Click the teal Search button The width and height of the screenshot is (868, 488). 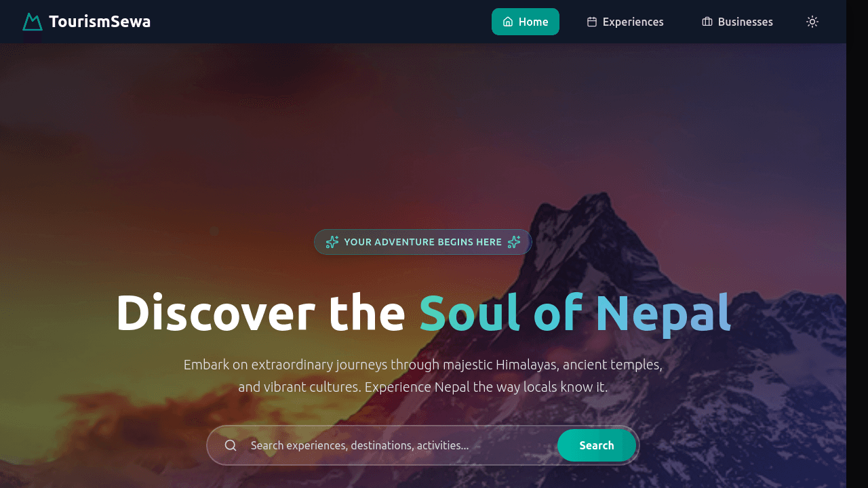click(597, 445)
